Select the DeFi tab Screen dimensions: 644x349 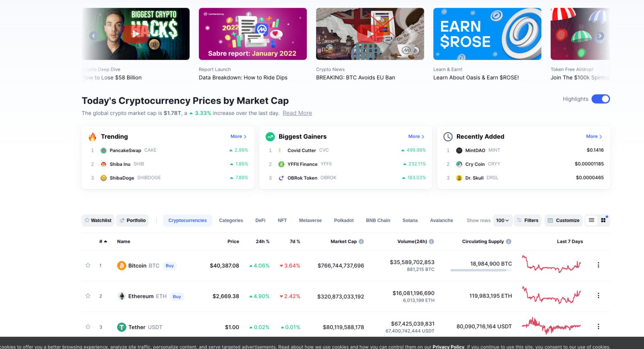click(x=260, y=220)
